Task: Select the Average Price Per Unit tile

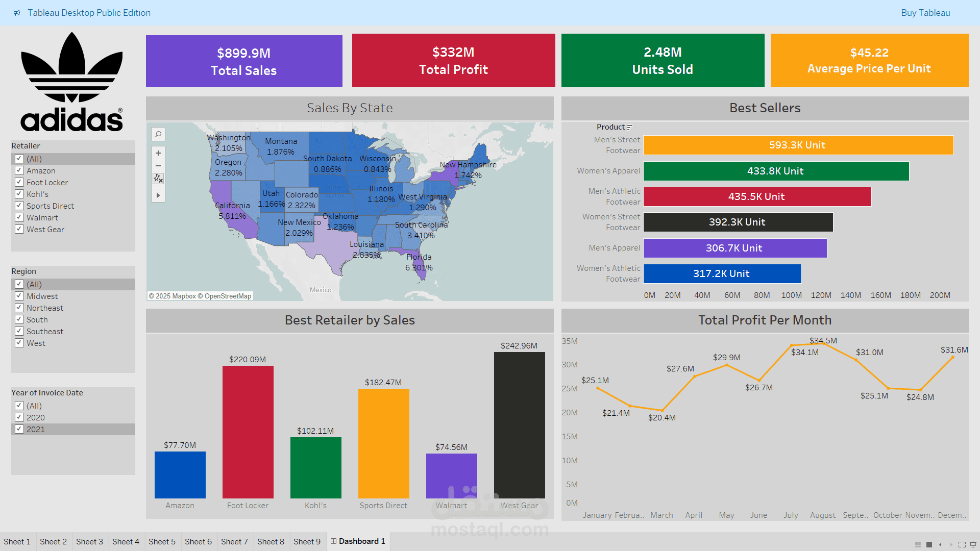Action: pyautogui.click(x=869, y=61)
